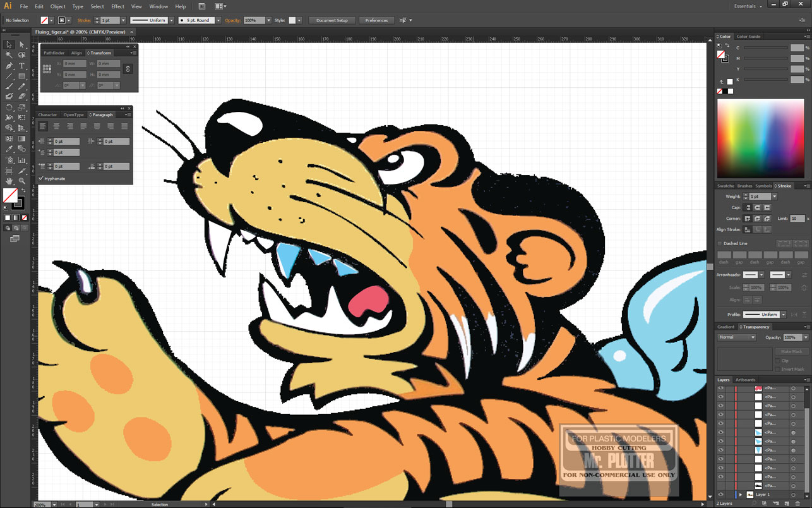Select the Pencil tool

21,87
